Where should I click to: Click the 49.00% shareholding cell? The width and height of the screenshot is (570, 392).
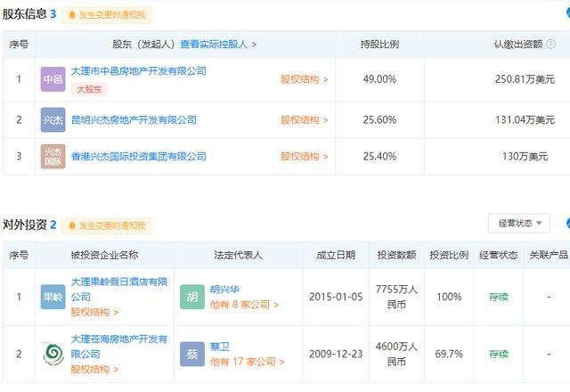pos(379,79)
